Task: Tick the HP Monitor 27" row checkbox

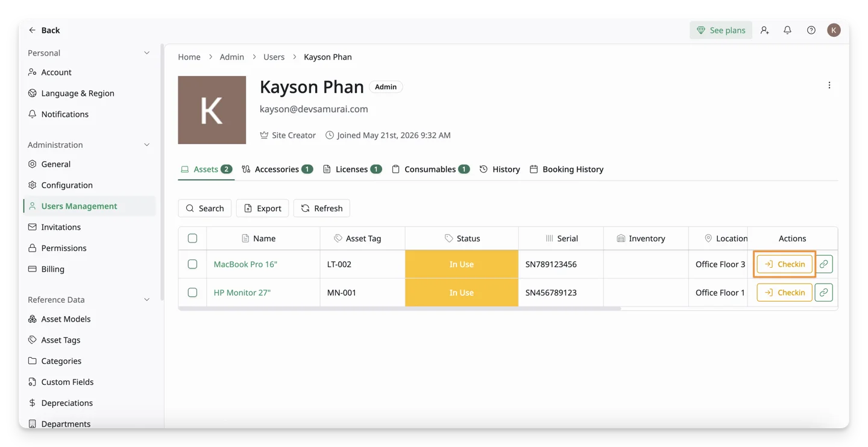Action: click(x=192, y=293)
